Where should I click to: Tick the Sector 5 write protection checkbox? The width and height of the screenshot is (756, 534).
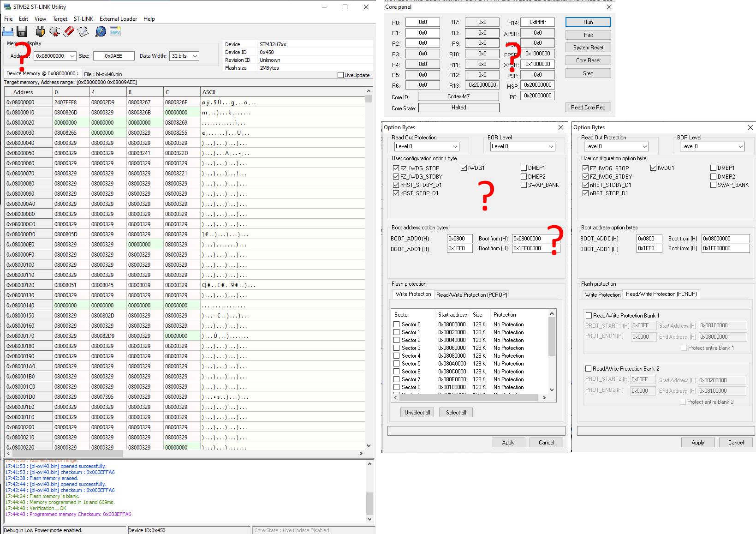pos(396,364)
